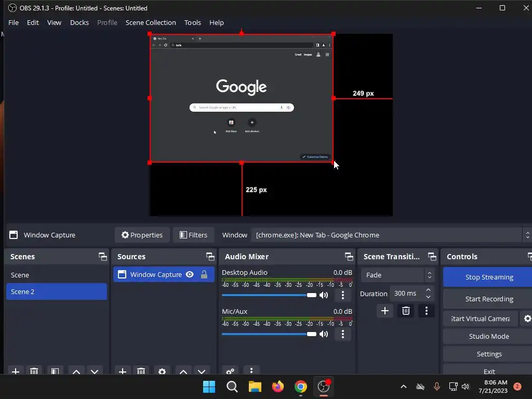
Task: Pop out the Sources dock
Action: point(210,257)
